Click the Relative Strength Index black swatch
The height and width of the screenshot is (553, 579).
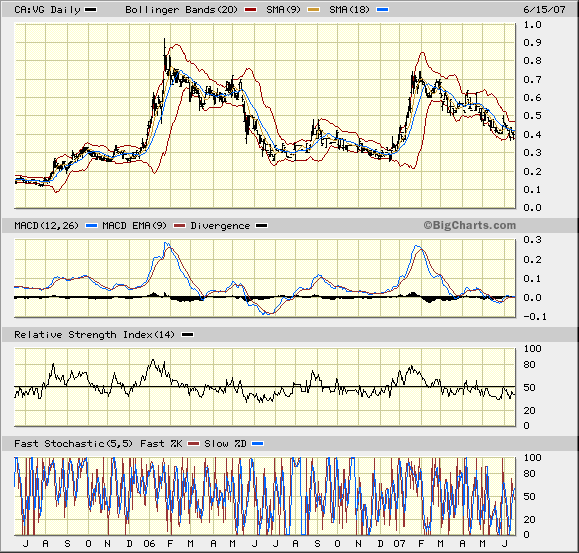click(188, 334)
